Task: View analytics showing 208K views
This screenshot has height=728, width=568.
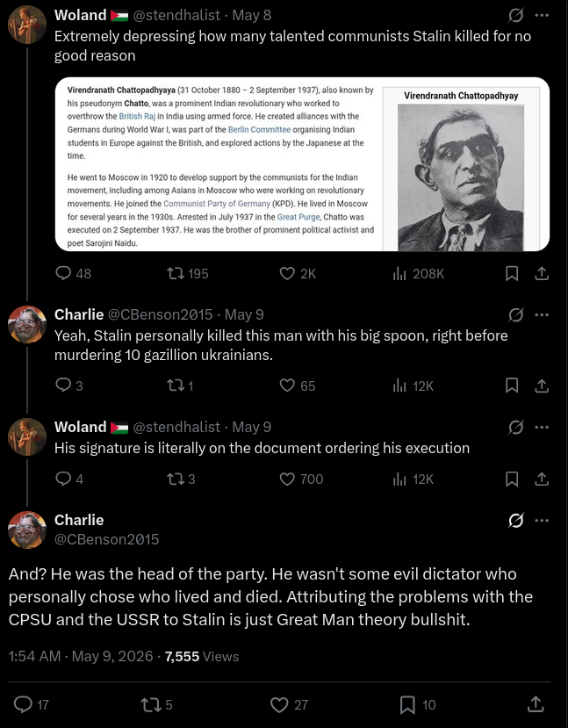Action: 418,273
